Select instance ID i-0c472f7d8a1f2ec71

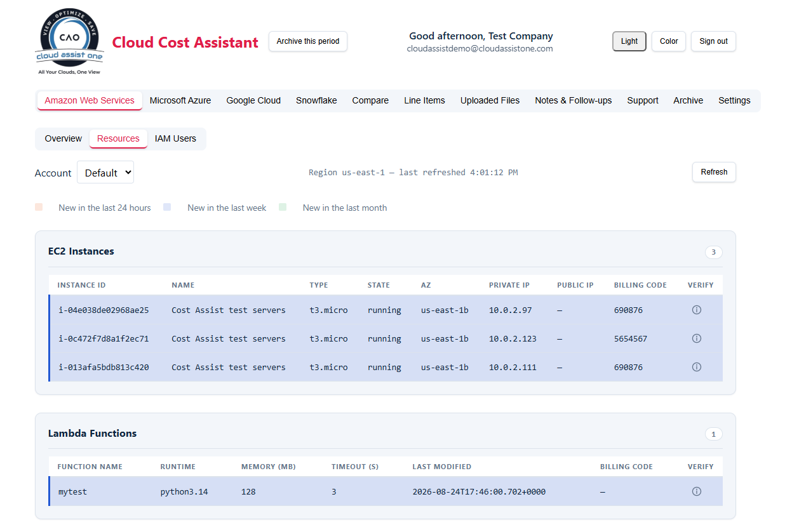[104, 339]
